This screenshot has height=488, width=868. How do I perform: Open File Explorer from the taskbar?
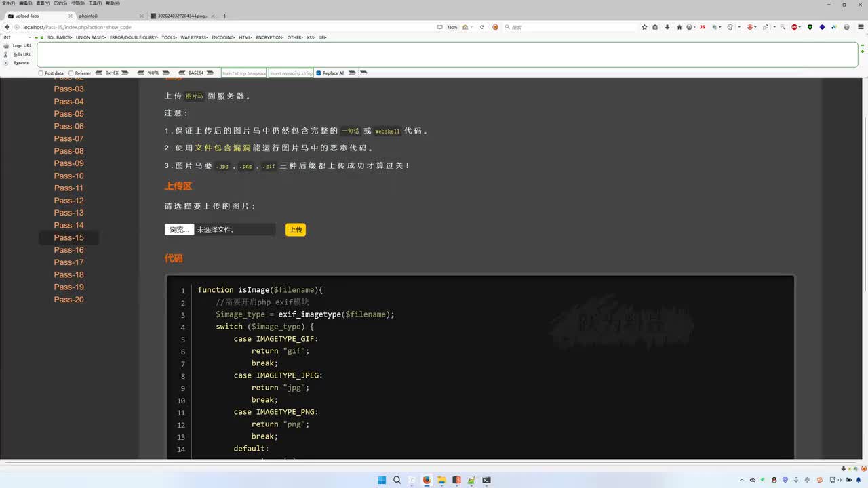click(x=441, y=480)
